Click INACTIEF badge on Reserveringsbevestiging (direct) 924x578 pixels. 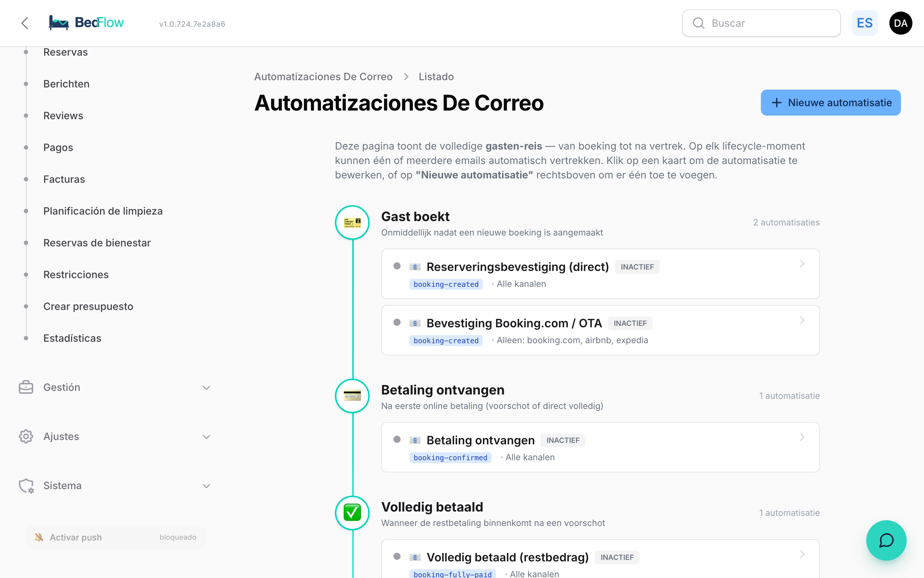[x=637, y=267]
